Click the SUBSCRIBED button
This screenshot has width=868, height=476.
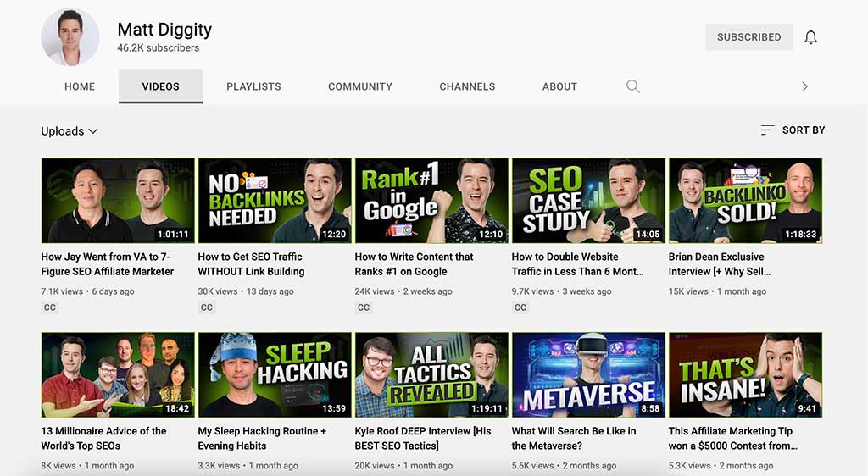click(x=749, y=37)
